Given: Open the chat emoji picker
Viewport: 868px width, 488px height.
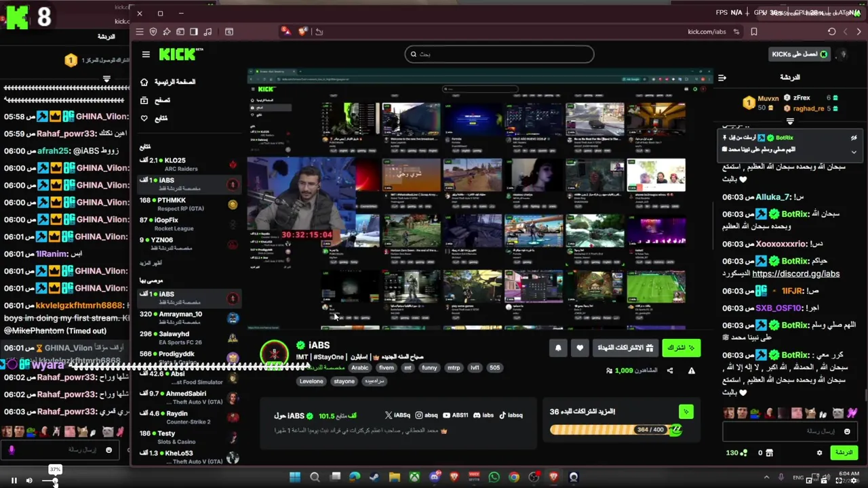Looking at the screenshot, I should pyautogui.click(x=847, y=431).
